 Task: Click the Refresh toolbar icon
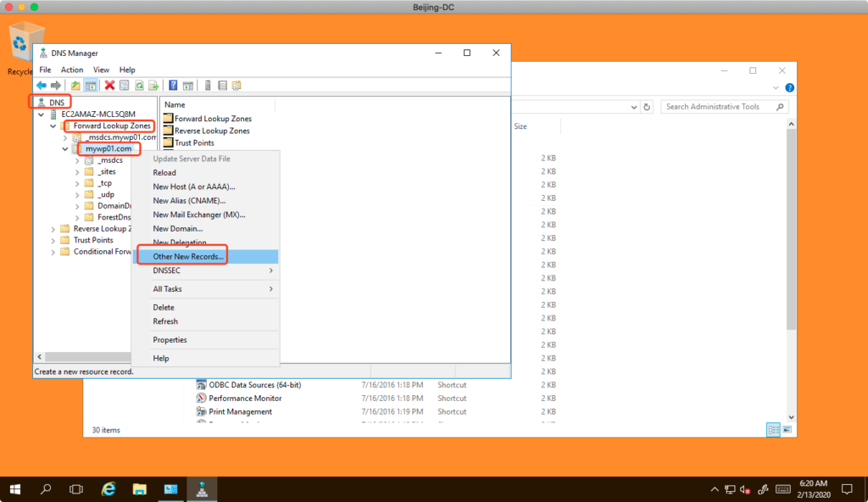pyautogui.click(x=139, y=86)
